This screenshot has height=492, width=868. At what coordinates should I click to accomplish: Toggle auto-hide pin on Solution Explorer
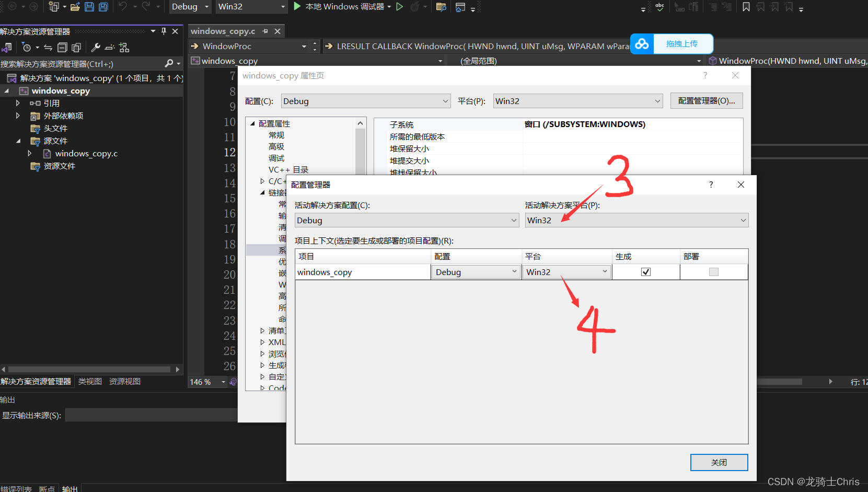163,31
